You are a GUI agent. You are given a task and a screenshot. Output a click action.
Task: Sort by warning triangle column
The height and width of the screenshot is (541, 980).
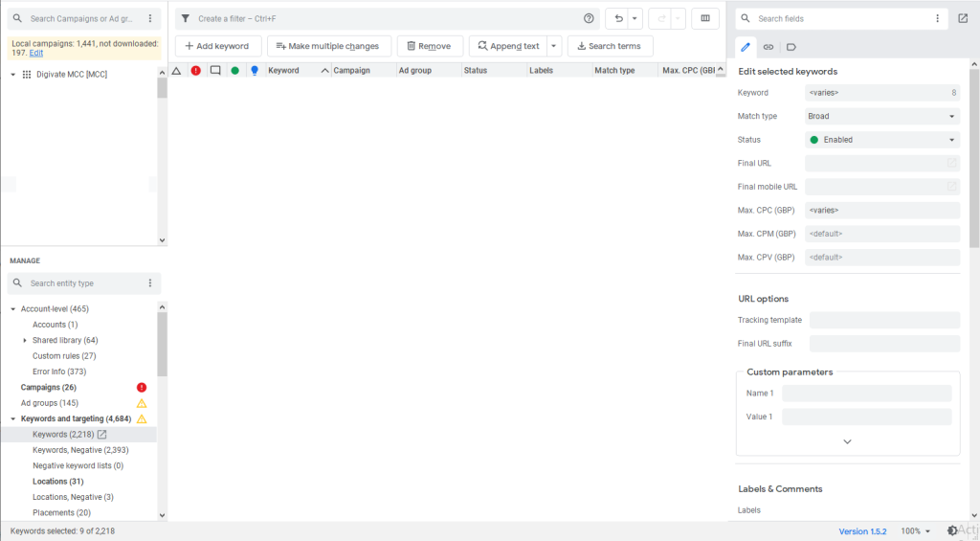tap(177, 71)
